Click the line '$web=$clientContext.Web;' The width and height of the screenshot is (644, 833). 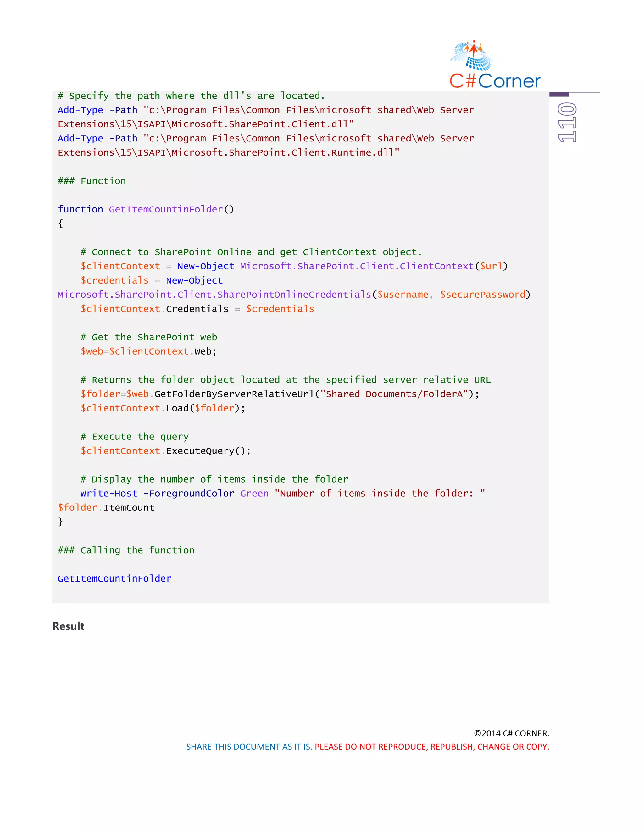(148, 351)
